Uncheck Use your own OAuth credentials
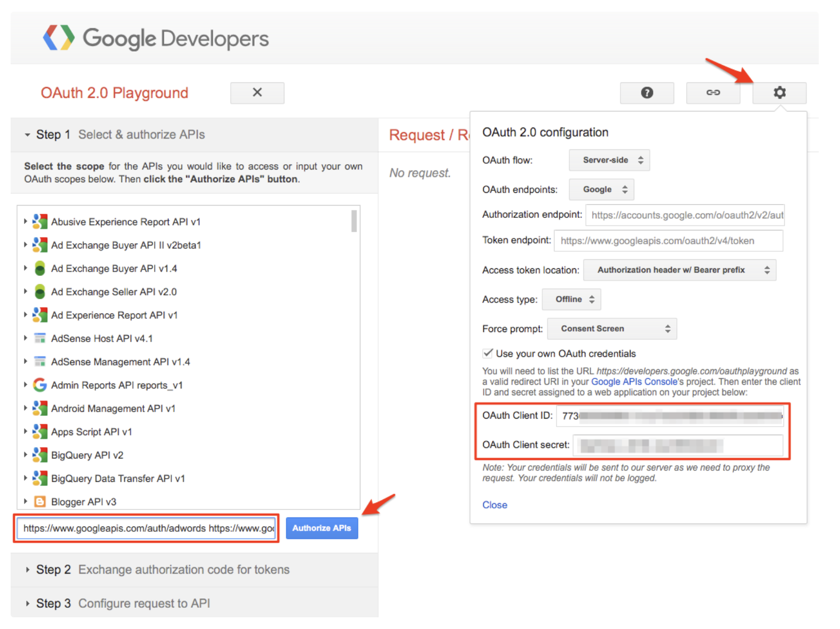Image resolution: width=840 pixels, height=629 pixels. (488, 353)
